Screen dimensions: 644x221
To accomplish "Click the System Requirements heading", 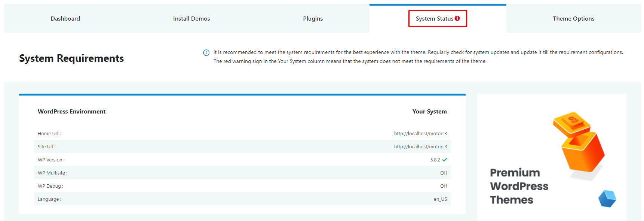I will click(x=71, y=58).
